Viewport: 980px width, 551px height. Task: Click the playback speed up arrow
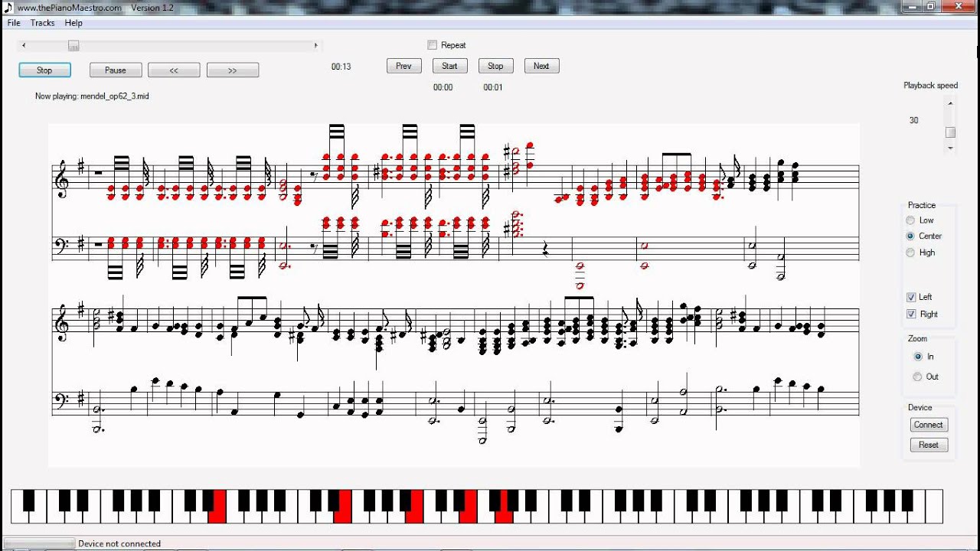(950, 103)
